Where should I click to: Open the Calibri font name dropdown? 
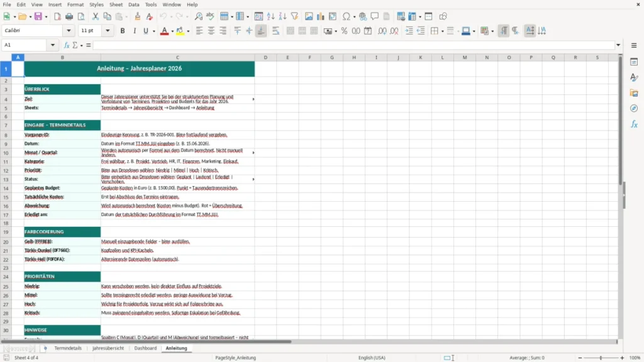(x=69, y=31)
